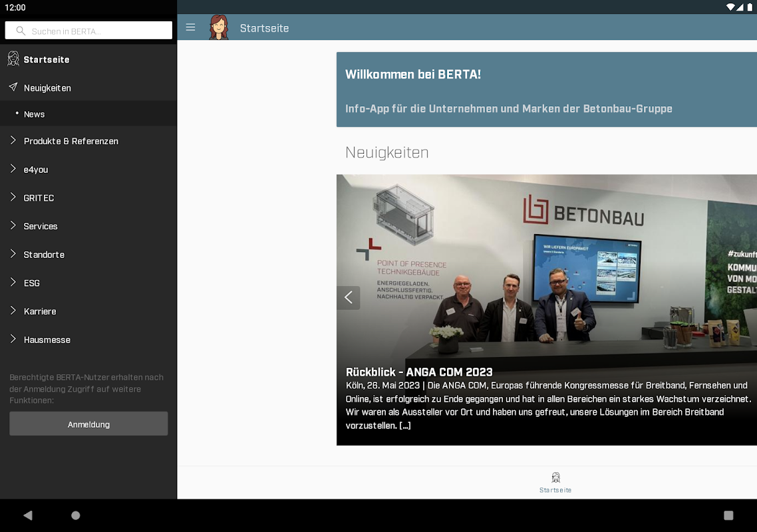Show the previous news slide arrow

(348, 297)
